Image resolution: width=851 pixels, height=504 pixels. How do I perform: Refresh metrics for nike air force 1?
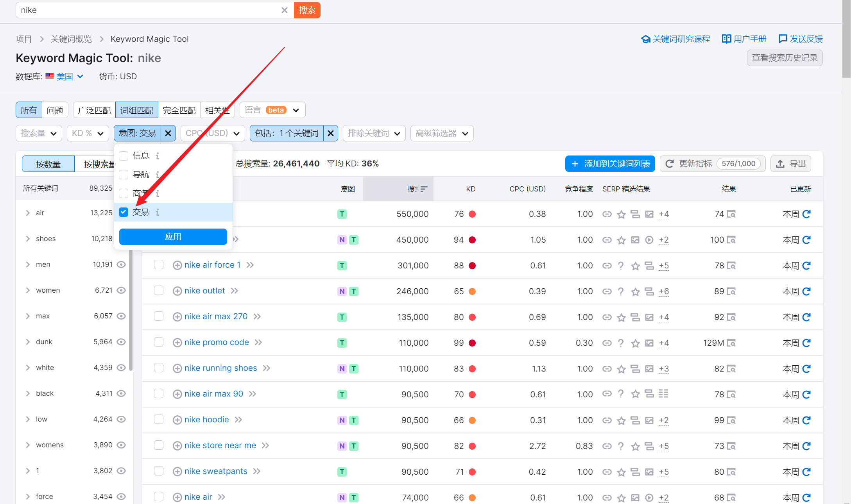(806, 266)
